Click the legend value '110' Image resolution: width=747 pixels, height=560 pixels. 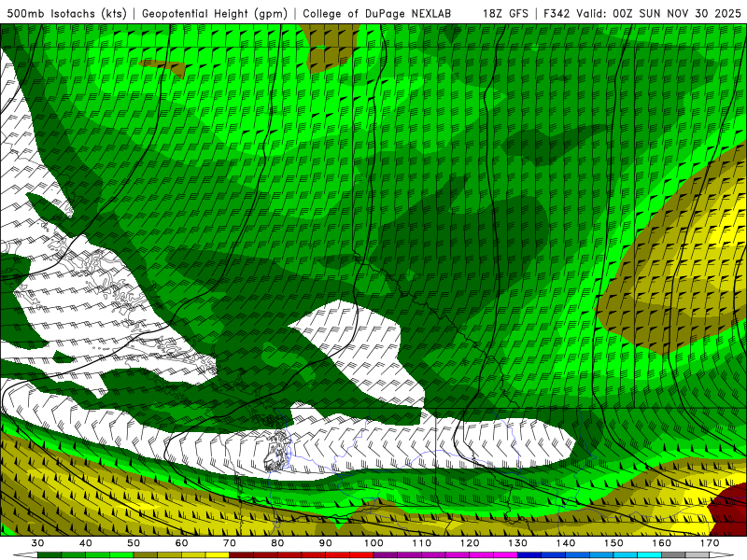click(422, 543)
